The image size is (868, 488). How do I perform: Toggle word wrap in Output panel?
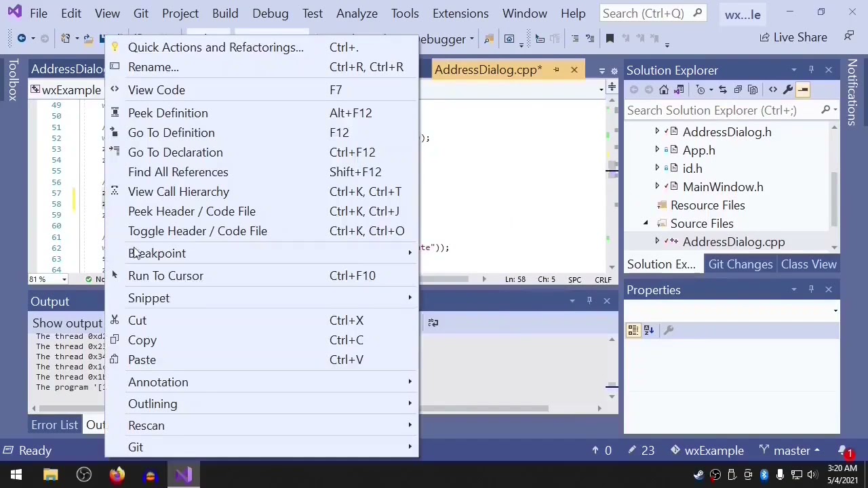pos(433,323)
